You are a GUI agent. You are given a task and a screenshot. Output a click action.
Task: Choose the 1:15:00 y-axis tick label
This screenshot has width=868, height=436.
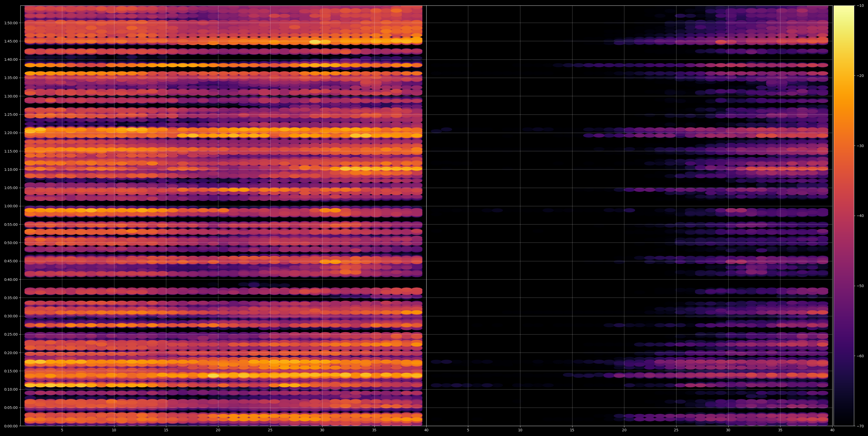click(x=11, y=151)
